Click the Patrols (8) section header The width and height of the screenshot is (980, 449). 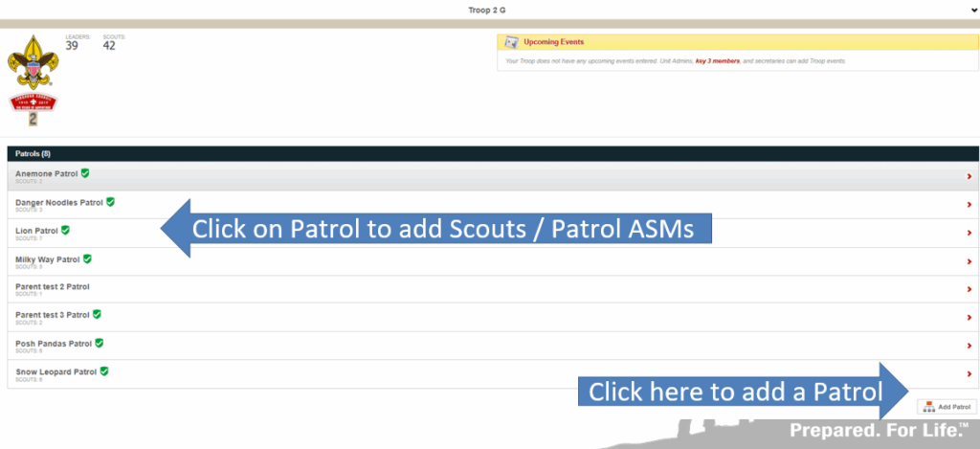tap(33, 153)
